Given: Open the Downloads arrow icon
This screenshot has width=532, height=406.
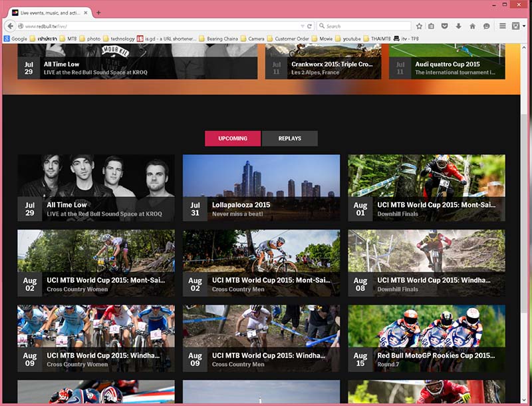Looking at the screenshot, I should click(458, 26).
